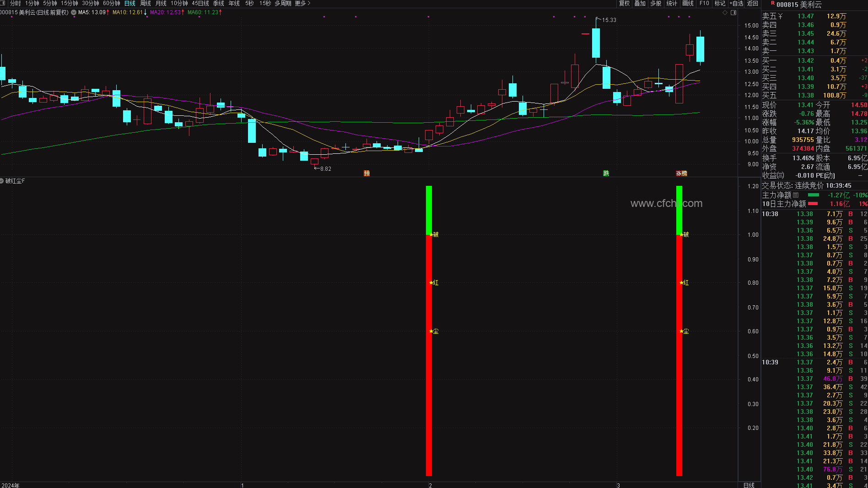Viewport: 868px width, 488px height.
Task: Open indicator dropdown beside 美利云 title
Action: click(x=74, y=12)
